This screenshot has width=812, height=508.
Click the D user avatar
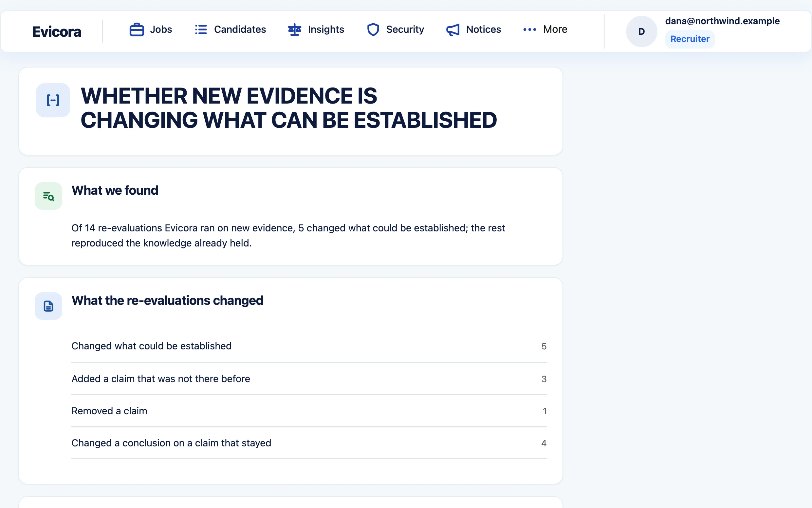(641, 31)
